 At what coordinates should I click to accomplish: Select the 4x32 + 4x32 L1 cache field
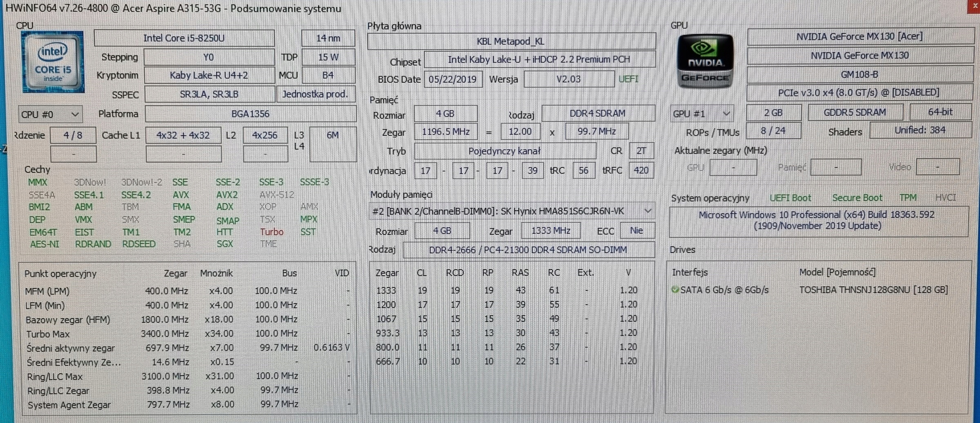click(x=183, y=135)
